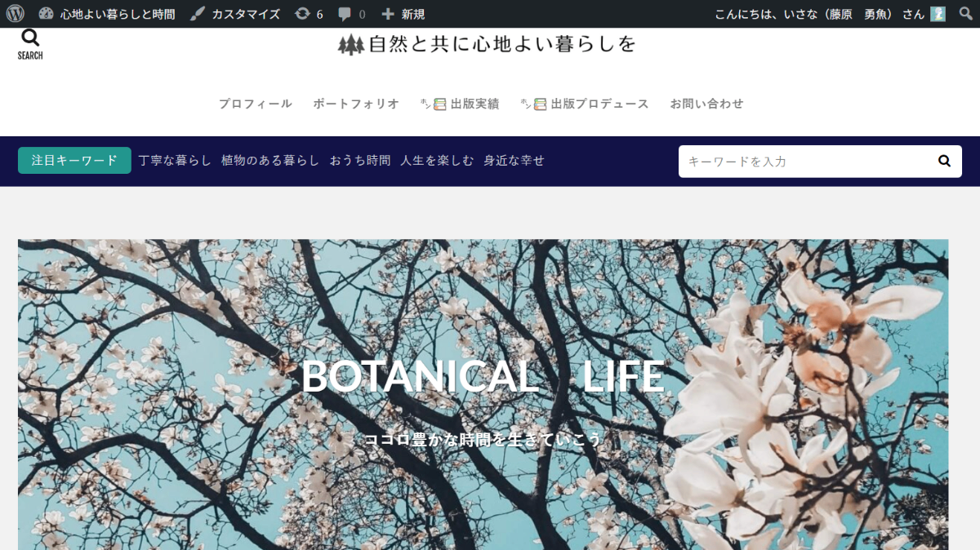The width and height of the screenshot is (980, 550).
Task: View the 6 pending updates
Action: coord(309,14)
